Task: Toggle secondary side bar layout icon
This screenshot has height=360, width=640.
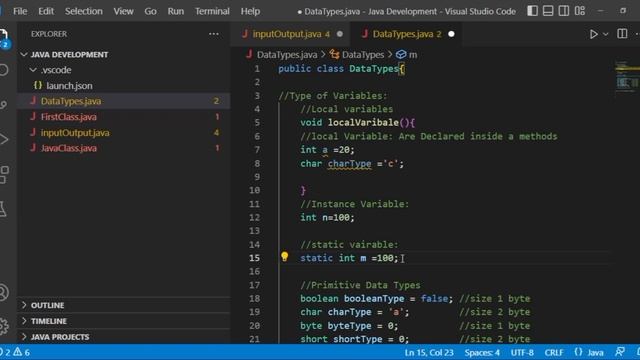Action: (564, 11)
